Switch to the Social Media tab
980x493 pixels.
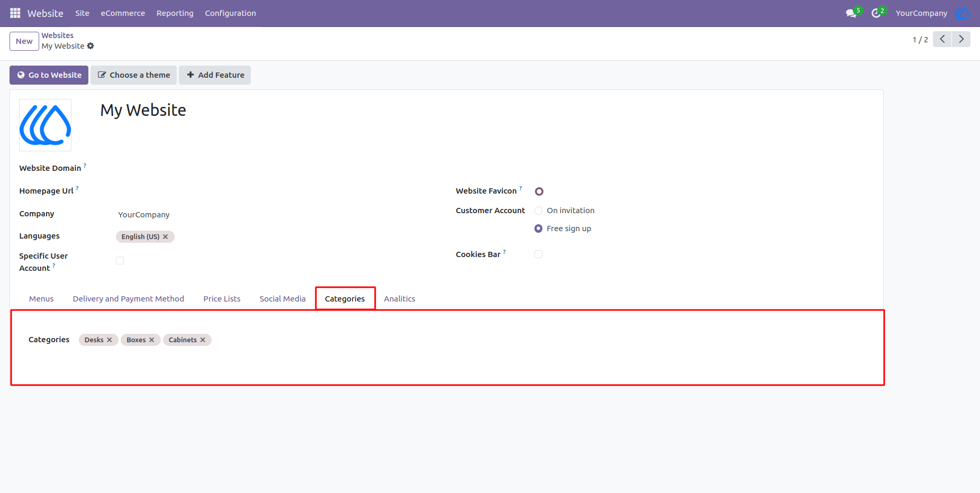click(x=283, y=299)
